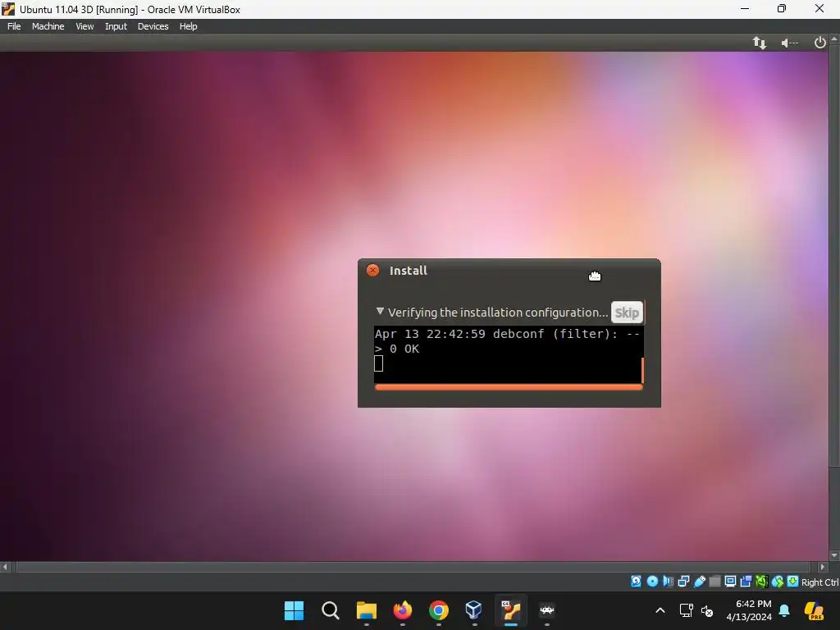The width and height of the screenshot is (840, 630).
Task: Click inside the black installer terminal log
Action: coord(507,354)
